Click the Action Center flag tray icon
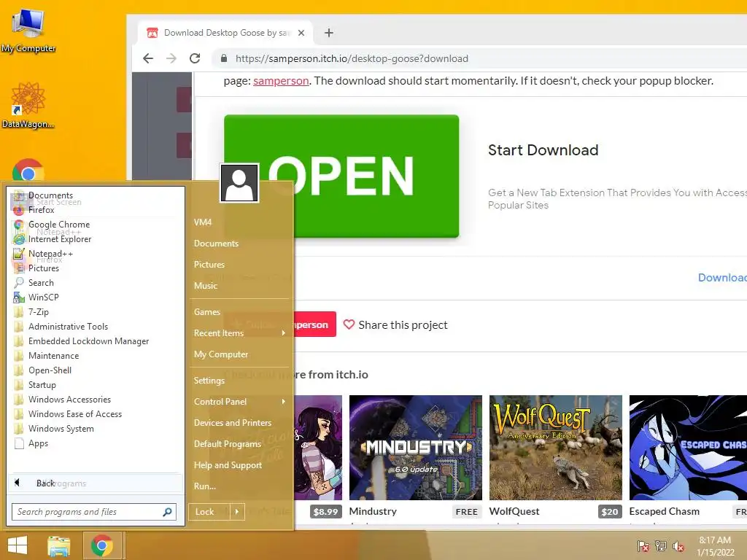This screenshot has height=560, width=747. pyautogui.click(x=643, y=546)
